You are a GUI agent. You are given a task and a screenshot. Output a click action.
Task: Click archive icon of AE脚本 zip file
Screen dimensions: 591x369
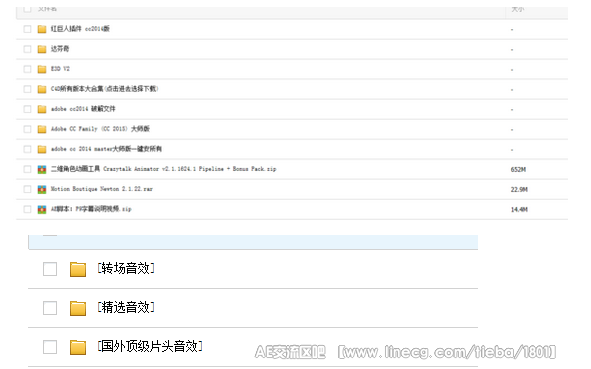coord(42,209)
